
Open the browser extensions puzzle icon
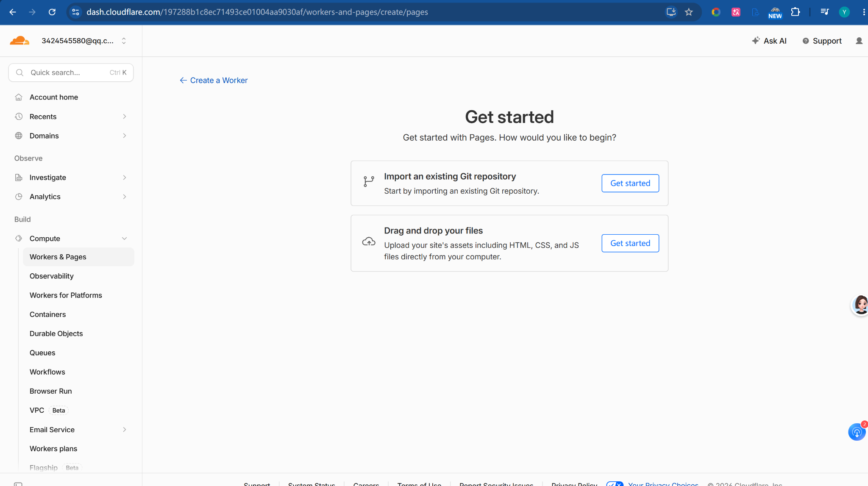coord(796,12)
